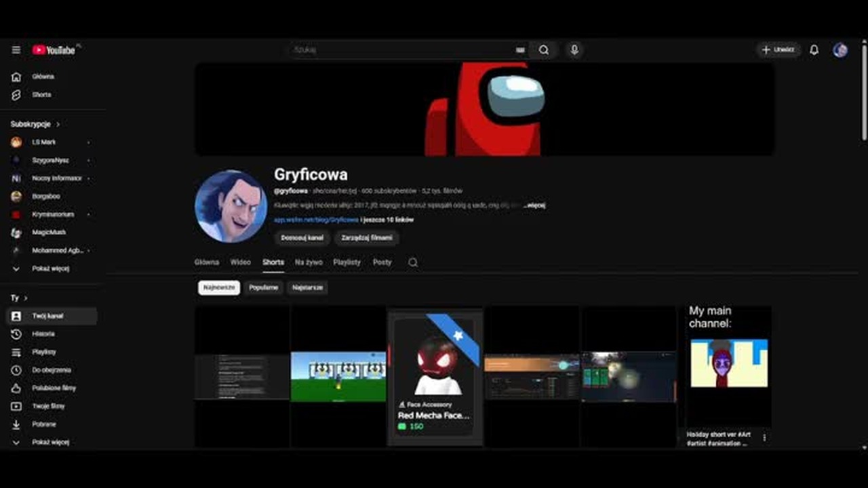Search within channel using magnifier icon
The height and width of the screenshot is (488, 868).
[x=413, y=262]
